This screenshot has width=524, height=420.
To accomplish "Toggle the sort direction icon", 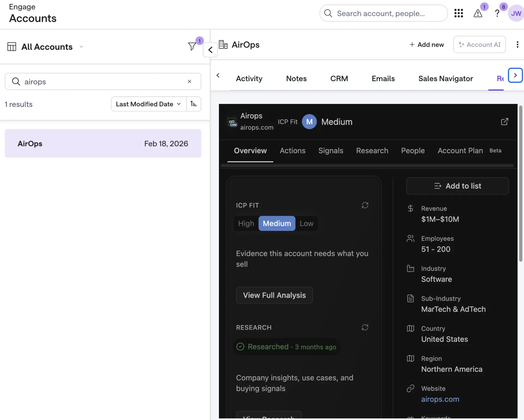I will click(x=194, y=104).
